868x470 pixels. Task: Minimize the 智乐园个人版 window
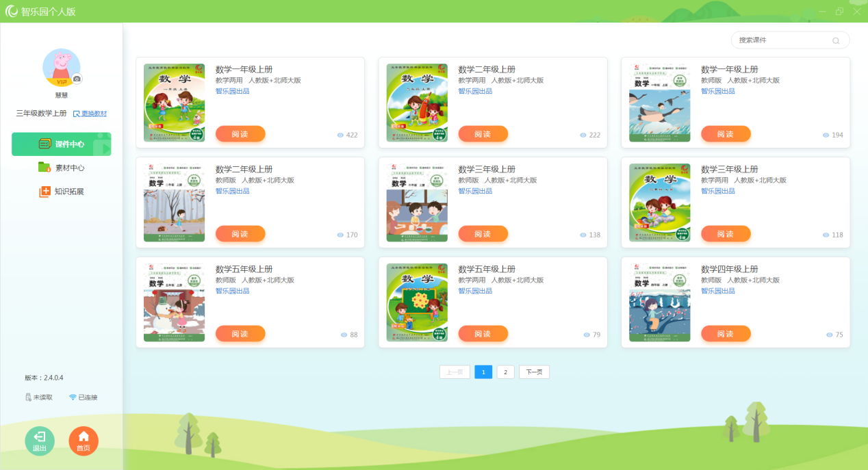[x=822, y=11]
